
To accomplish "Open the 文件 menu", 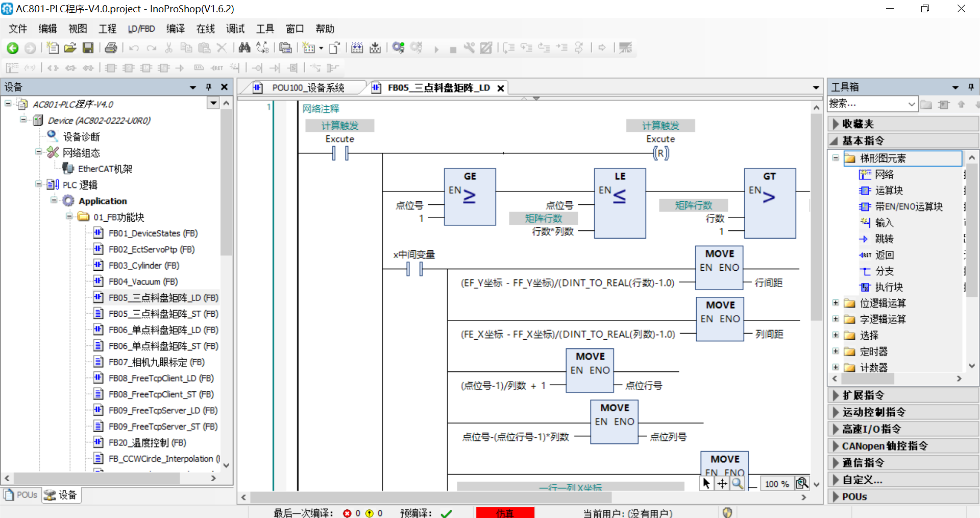I will click(x=18, y=29).
